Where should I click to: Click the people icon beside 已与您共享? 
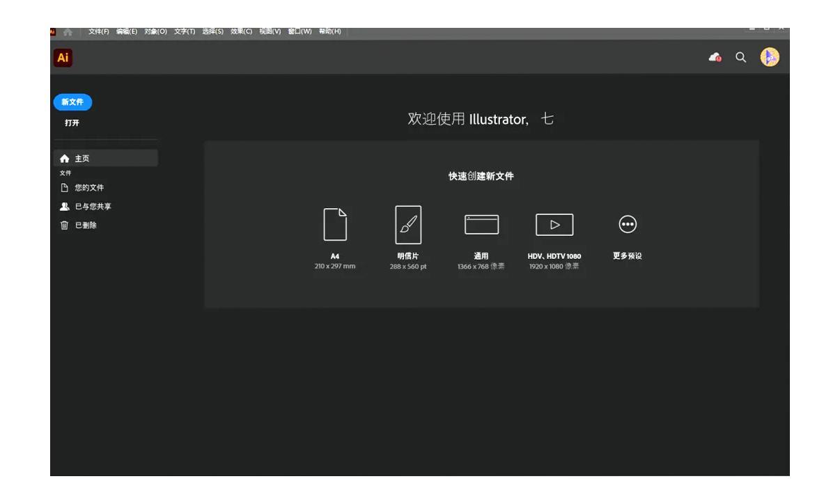(64, 206)
